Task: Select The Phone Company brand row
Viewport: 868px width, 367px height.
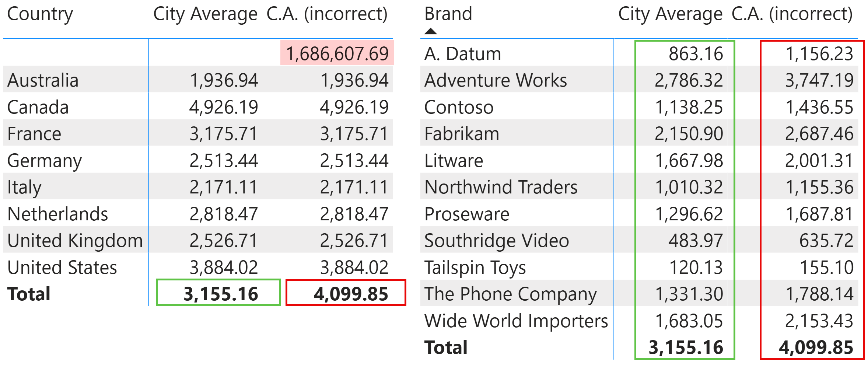Action: [510, 294]
